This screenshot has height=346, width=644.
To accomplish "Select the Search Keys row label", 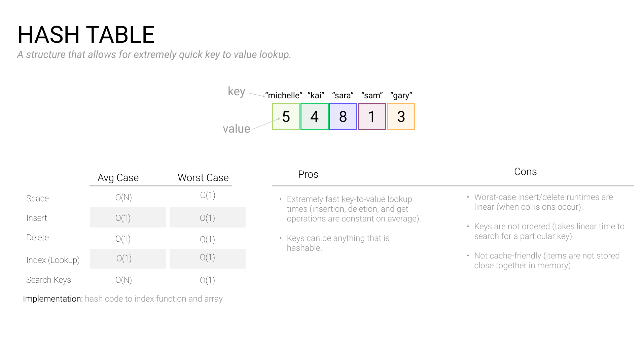I will (x=48, y=280).
